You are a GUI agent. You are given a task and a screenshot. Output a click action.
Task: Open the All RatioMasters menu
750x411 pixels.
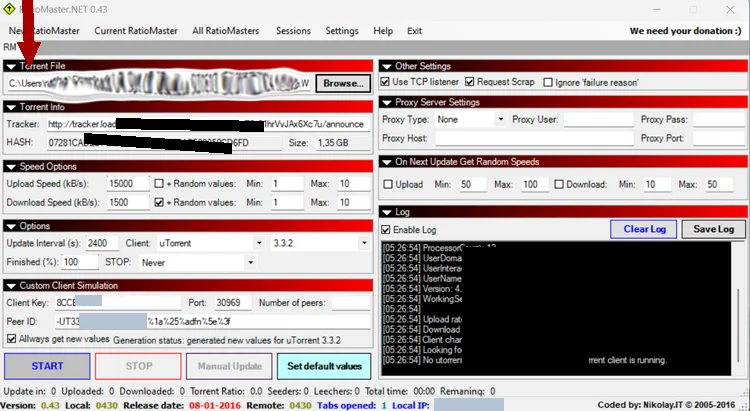[226, 31]
